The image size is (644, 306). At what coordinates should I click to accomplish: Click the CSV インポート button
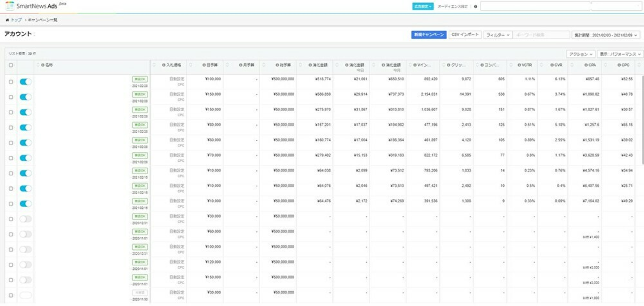(465, 35)
